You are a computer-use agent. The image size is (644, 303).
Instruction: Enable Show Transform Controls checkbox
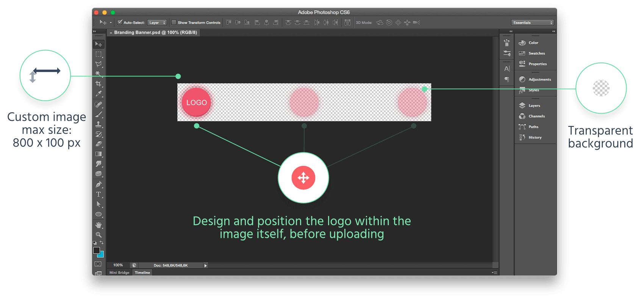(174, 22)
